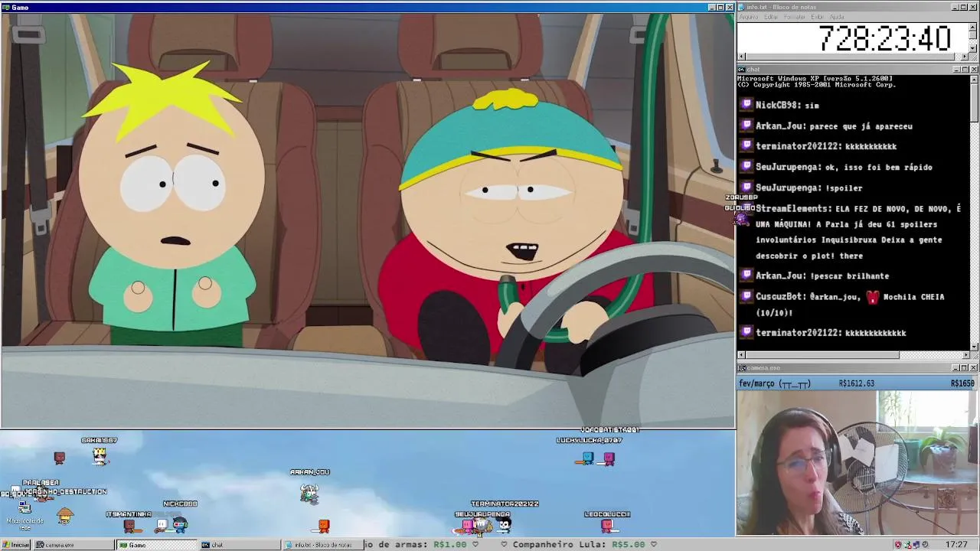
Task: Open the Formatar menu in Bloco de notas
Action: pos(795,17)
